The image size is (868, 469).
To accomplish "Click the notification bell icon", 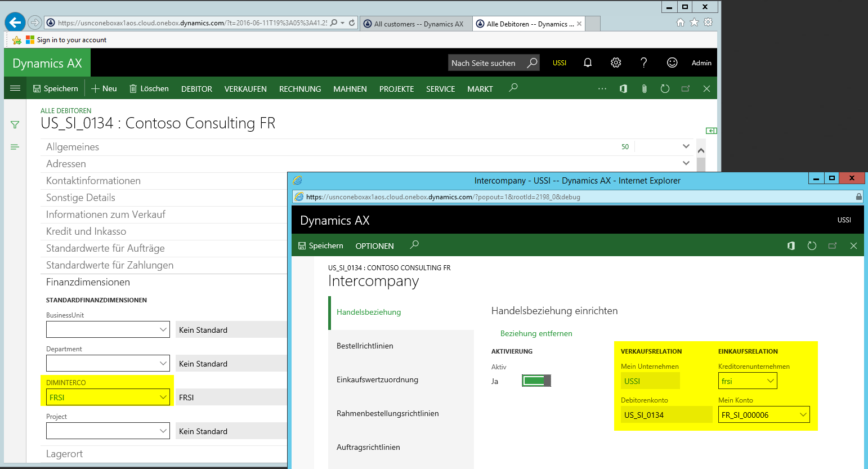I will click(588, 62).
